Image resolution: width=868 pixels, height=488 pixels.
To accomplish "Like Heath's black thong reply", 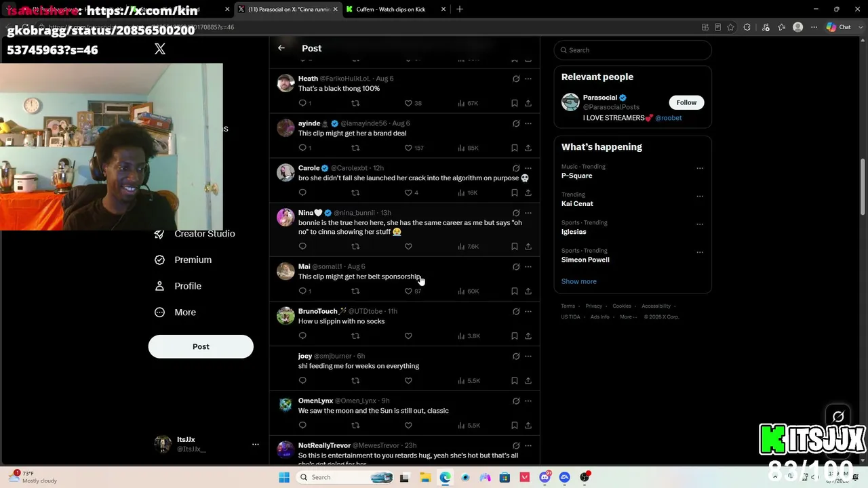I will 408,103.
